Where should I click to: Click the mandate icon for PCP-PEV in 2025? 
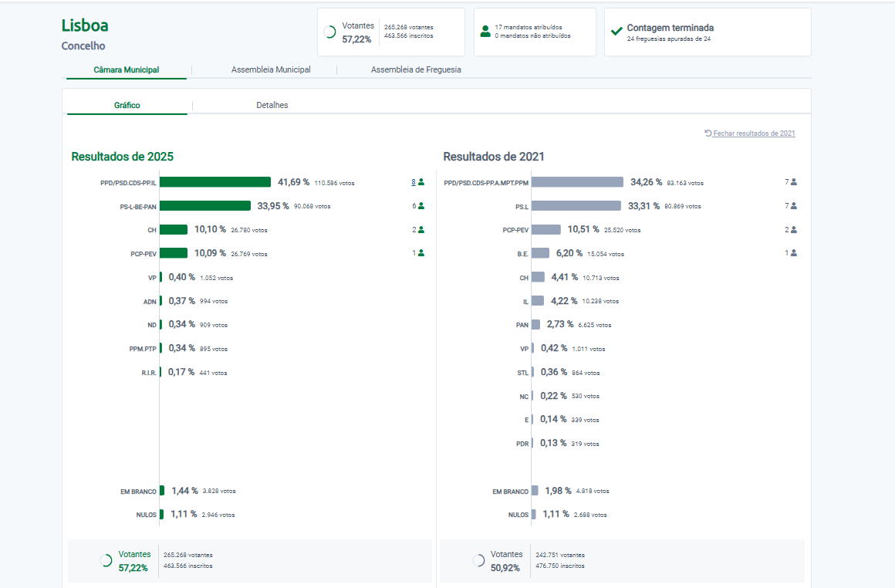(421, 252)
